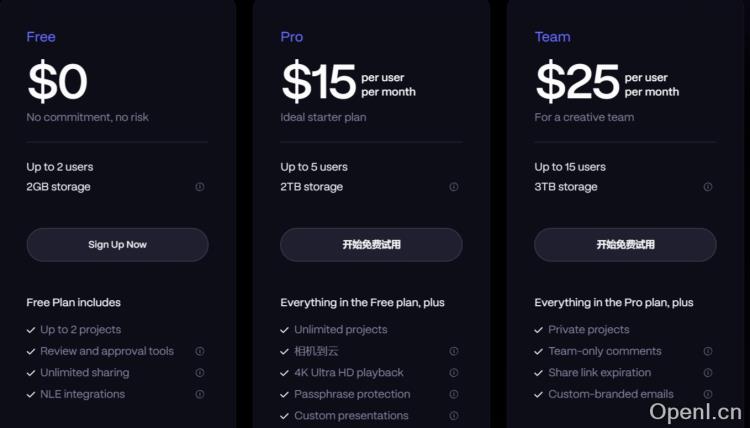The image size is (750, 428).
Task: Start free trial under Pro plan
Action: (371, 245)
